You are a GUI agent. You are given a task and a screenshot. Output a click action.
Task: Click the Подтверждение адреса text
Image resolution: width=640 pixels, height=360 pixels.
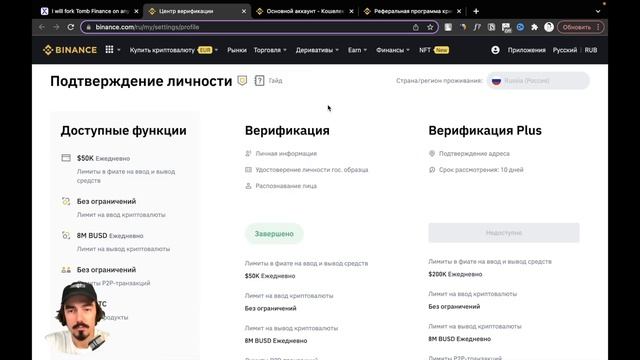474,153
